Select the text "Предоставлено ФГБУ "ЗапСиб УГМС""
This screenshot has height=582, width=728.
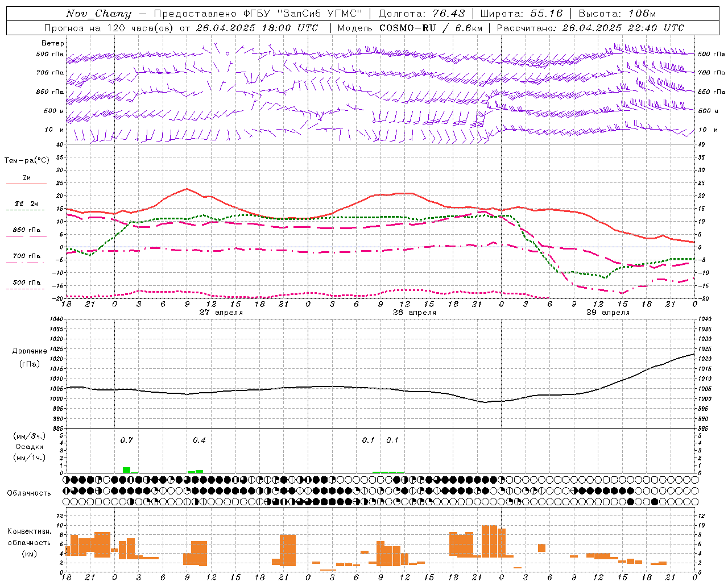click(x=258, y=14)
